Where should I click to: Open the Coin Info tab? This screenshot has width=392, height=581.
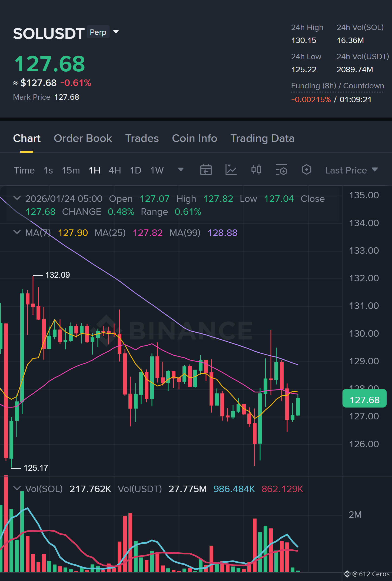click(195, 138)
